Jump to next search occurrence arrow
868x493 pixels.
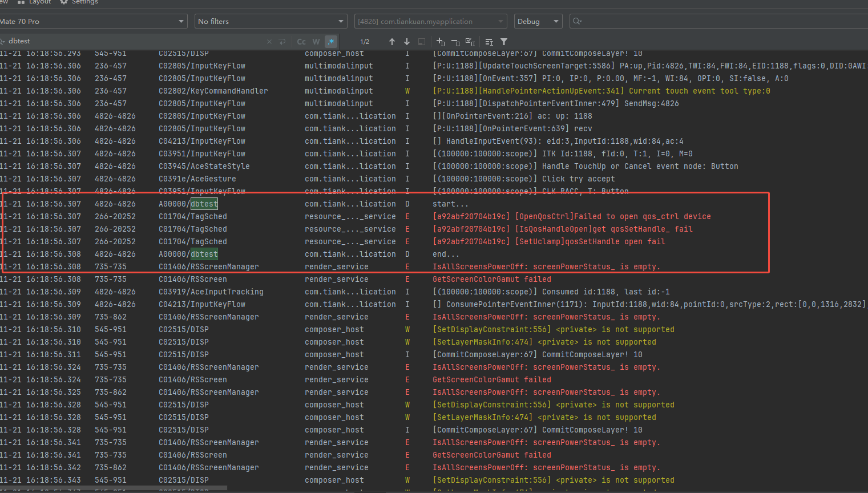(x=407, y=42)
